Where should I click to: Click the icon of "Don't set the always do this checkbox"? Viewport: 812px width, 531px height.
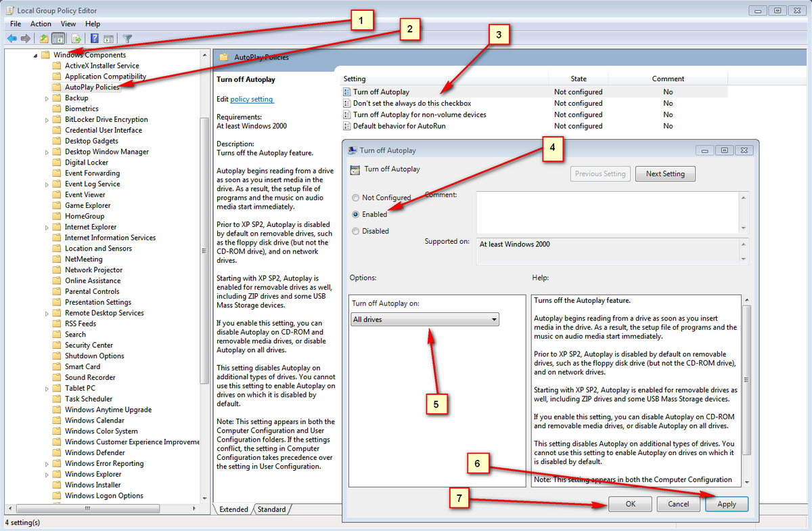(347, 104)
